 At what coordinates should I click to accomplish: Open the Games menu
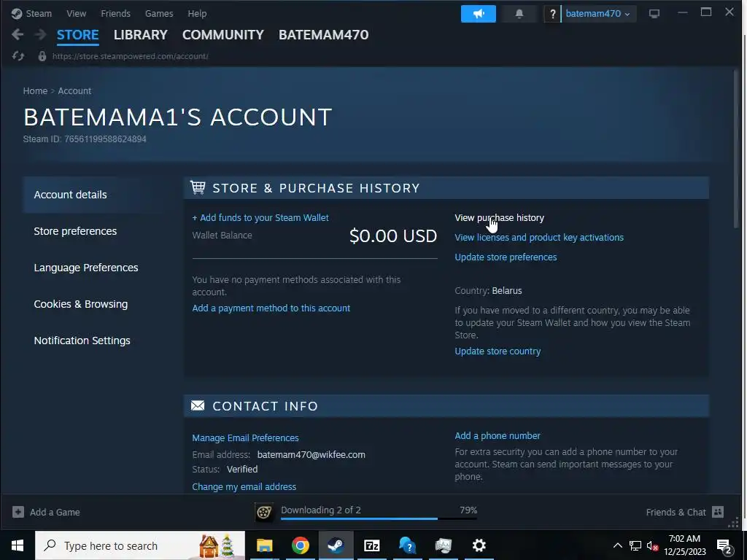[x=159, y=13]
